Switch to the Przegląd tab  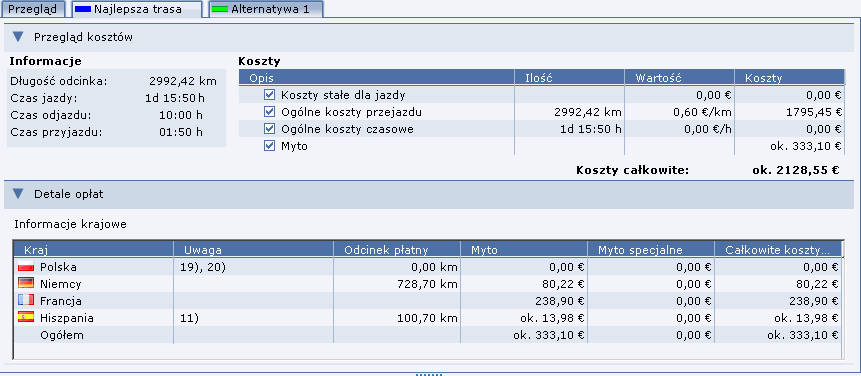32,9
